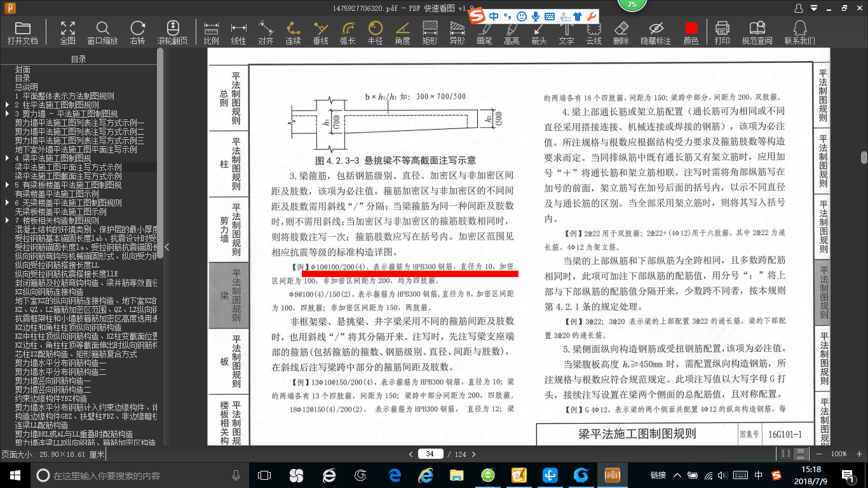This screenshot has width=868, height=488.
Task: Go to previous page arrow
Action: point(411,454)
